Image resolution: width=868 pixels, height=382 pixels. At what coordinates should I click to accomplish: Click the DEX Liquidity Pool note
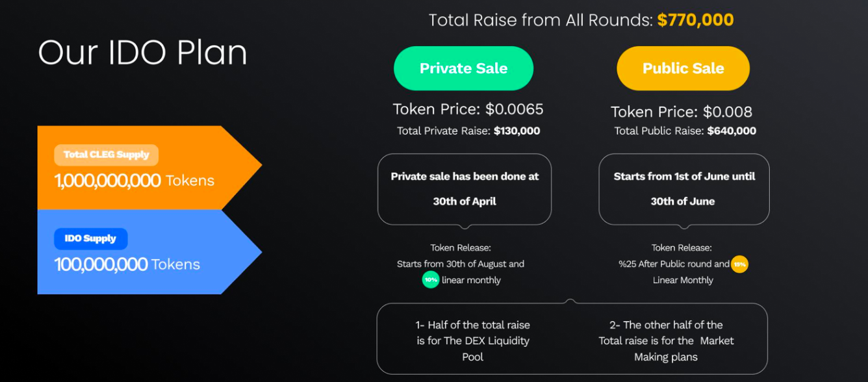coord(472,340)
